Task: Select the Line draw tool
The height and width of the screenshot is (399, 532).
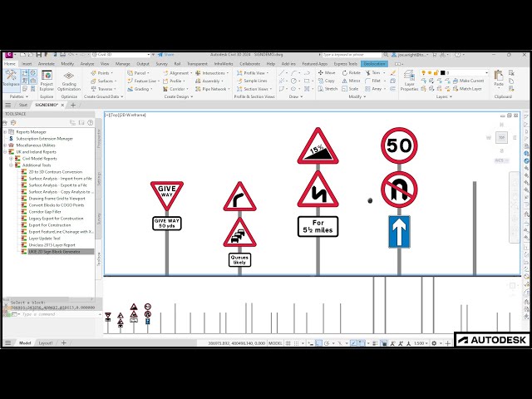Action: click(x=282, y=72)
